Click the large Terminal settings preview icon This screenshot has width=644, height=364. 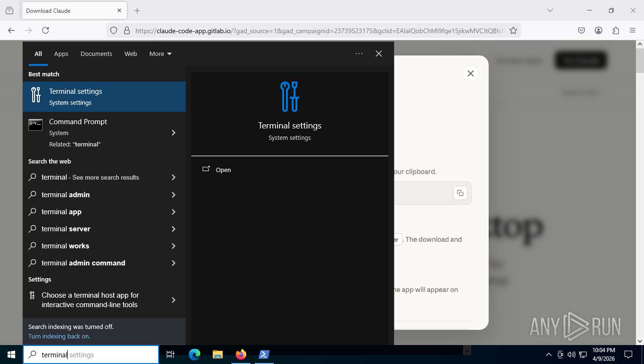coord(290,97)
